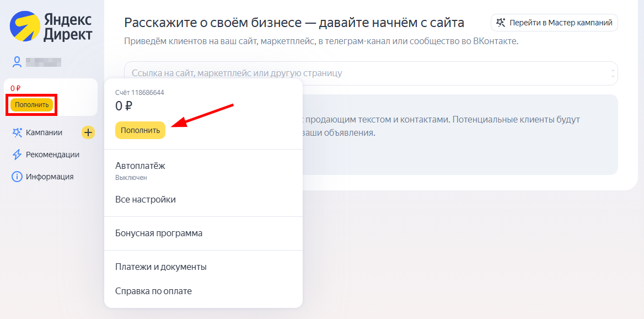Add a campaign with the yellow plus icon
The height and width of the screenshot is (319, 644).
88,132
